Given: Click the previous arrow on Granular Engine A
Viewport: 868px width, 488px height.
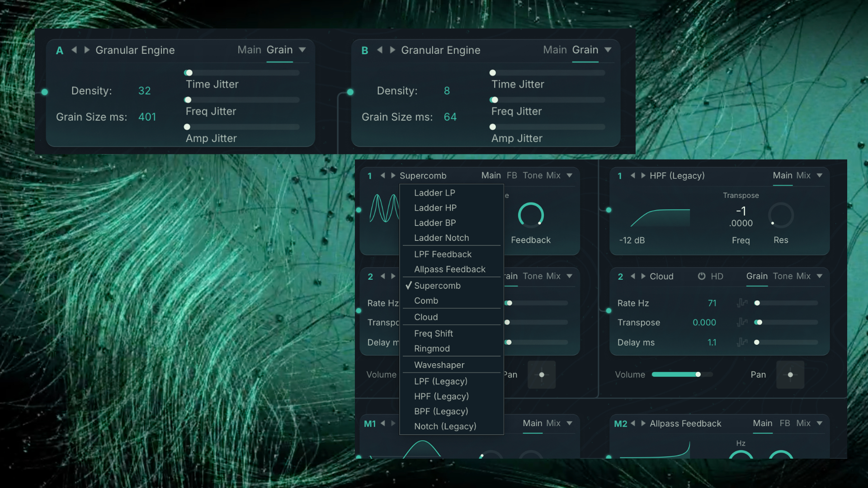Looking at the screenshot, I should pyautogui.click(x=74, y=50).
